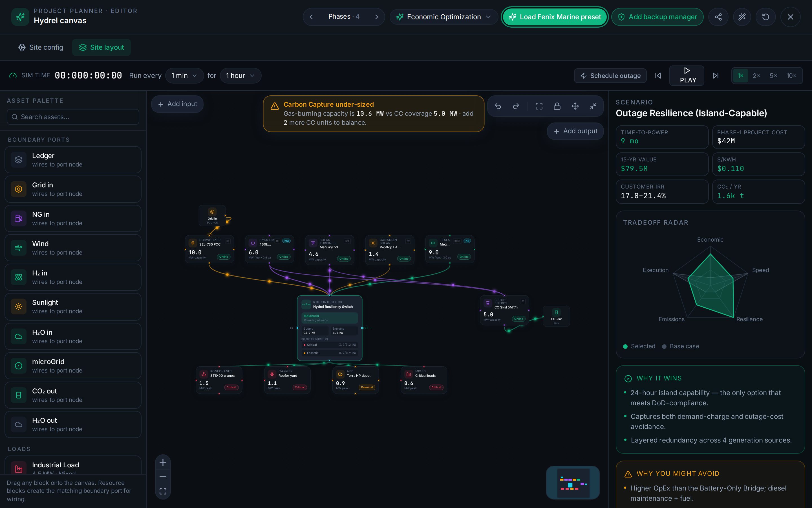Zoom out with minus control

click(163, 477)
